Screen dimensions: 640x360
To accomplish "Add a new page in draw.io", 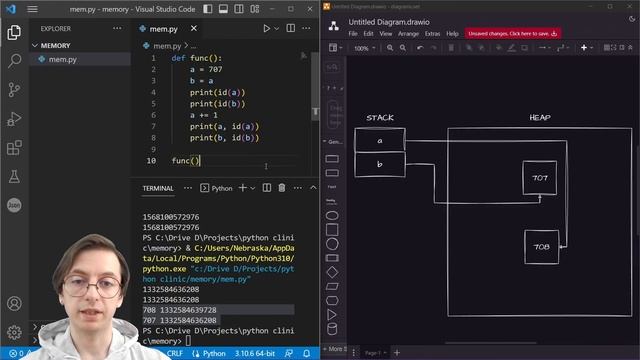I will pos(397,352).
